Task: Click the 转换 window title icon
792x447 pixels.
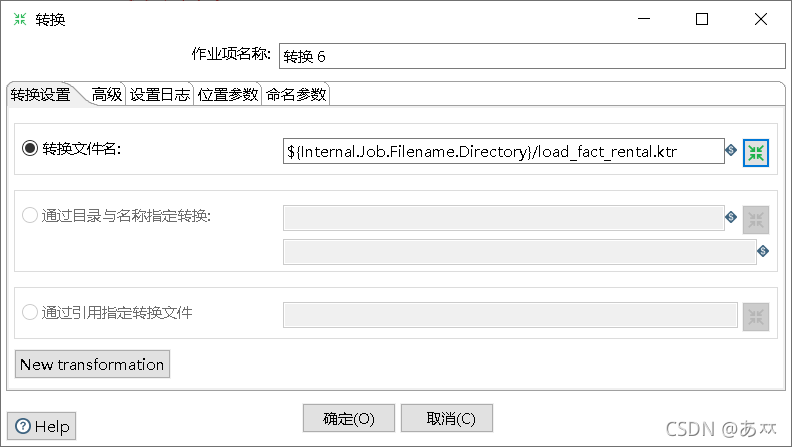Action: pyautogui.click(x=20, y=19)
